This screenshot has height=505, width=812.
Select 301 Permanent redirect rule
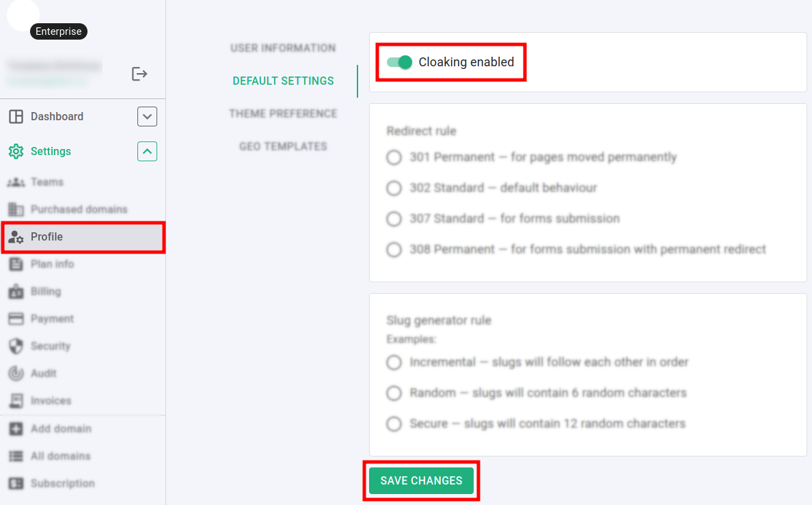(394, 158)
